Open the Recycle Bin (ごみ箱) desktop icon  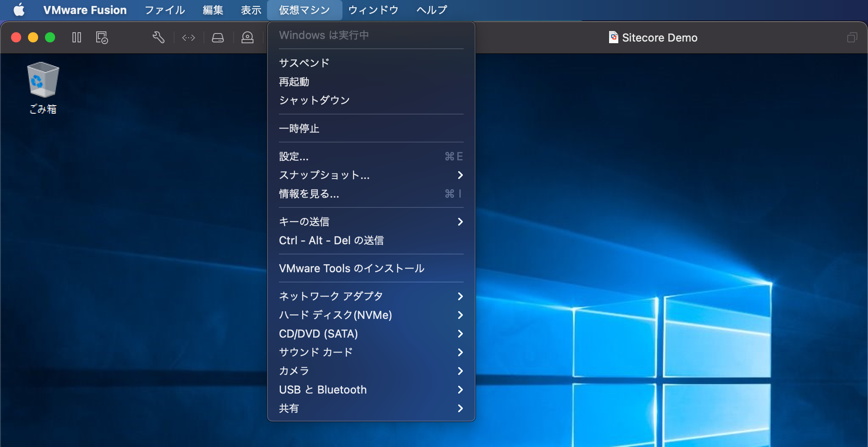click(43, 88)
